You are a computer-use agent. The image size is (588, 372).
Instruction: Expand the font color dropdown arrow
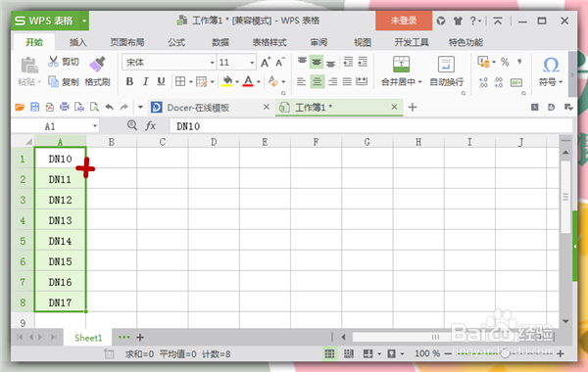[x=259, y=81]
